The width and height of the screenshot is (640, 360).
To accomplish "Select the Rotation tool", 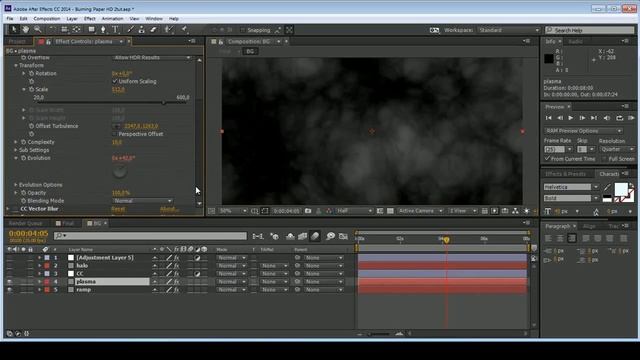I will 52,29.
